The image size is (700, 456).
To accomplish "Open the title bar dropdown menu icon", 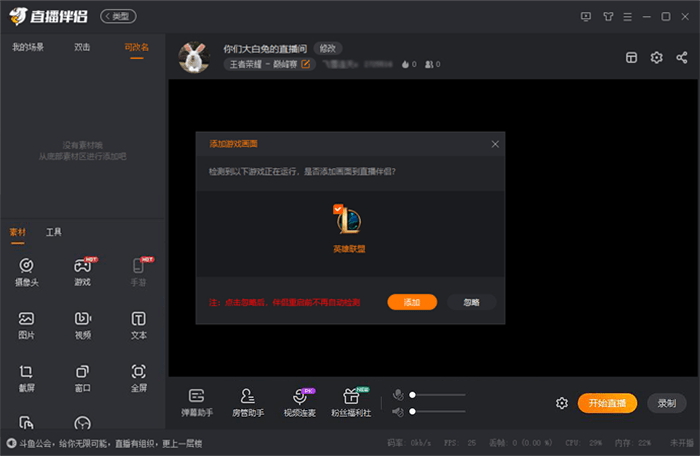I will [x=625, y=17].
